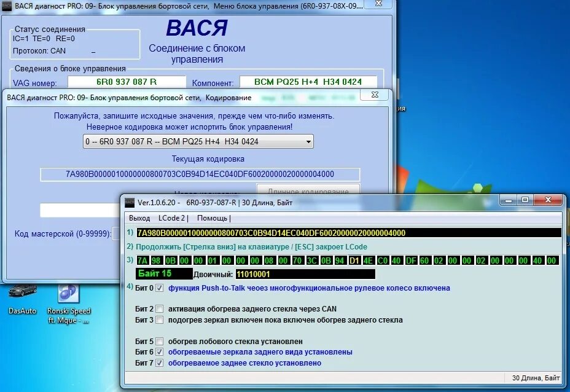The width and height of the screenshot is (570, 392).
Task: Select byte 4E in the byte row
Action: tap(369, 261)
